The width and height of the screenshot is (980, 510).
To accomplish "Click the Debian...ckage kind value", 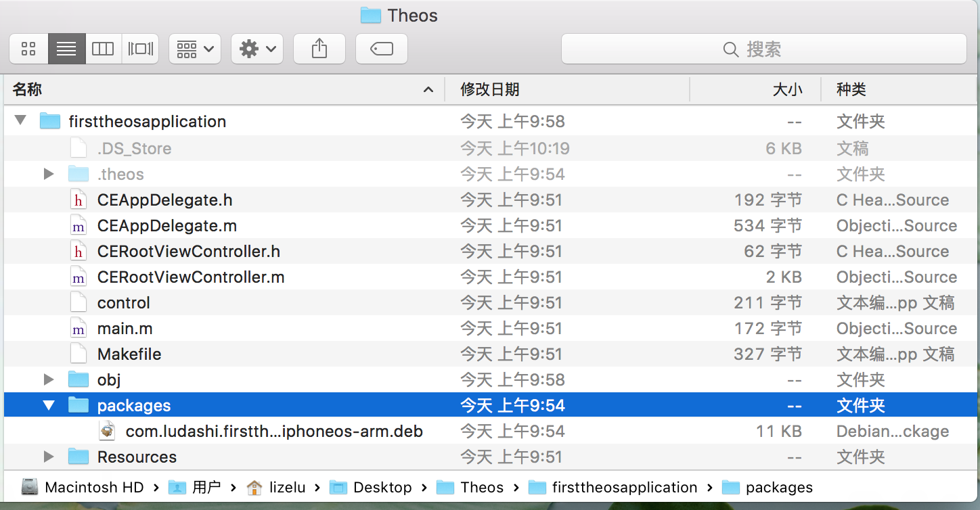I will tap(893, 432).
